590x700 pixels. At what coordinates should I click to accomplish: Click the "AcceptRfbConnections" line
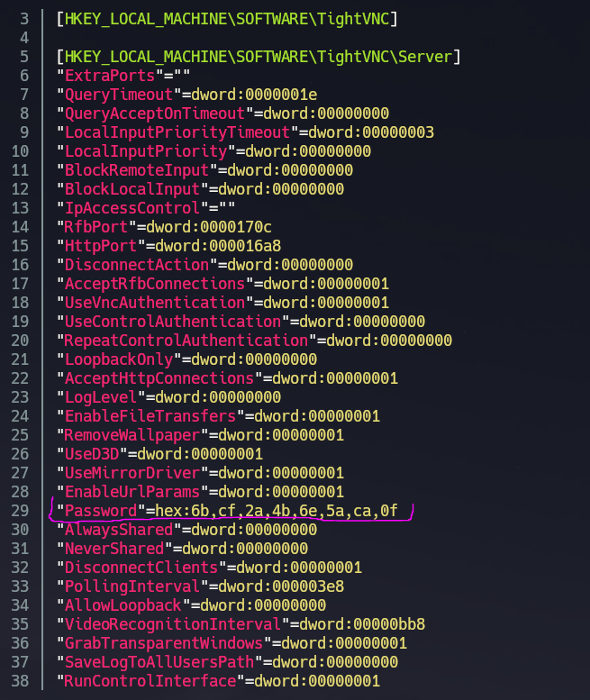pos(222,284)
